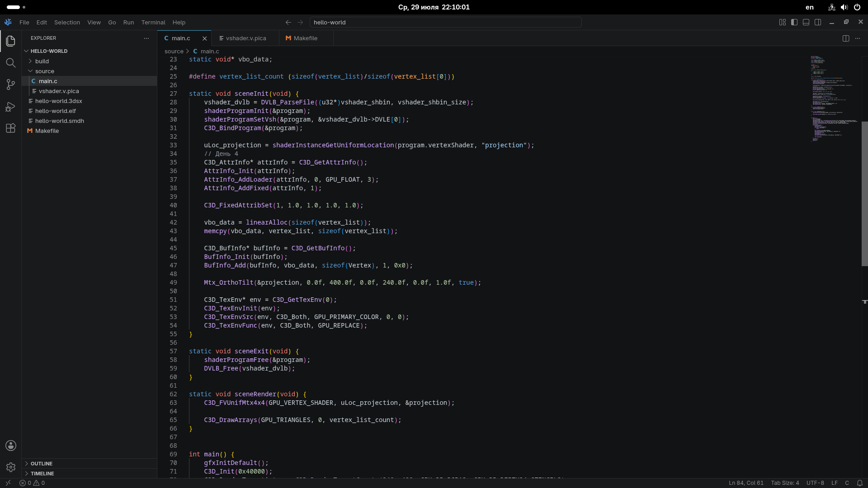868x488 pixels.
Task: Open the clock and calendar in top bar
Action: 434,7
